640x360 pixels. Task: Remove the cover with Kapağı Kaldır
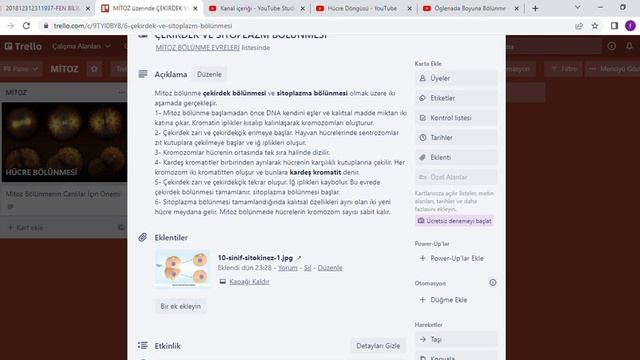[x=249, y=282]
